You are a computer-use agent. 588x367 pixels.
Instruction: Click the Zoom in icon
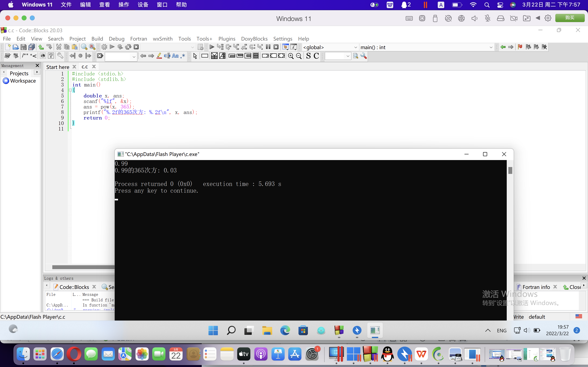tap(291, 56)
